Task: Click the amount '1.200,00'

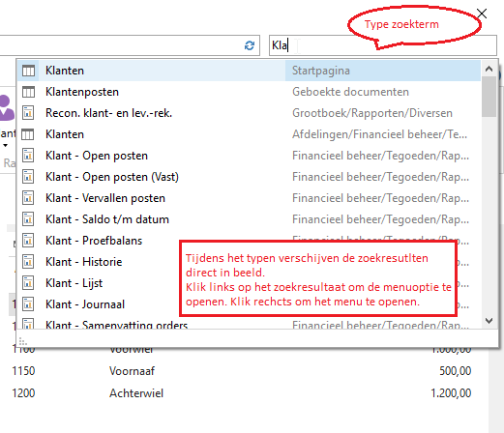Action: [451, 393]
